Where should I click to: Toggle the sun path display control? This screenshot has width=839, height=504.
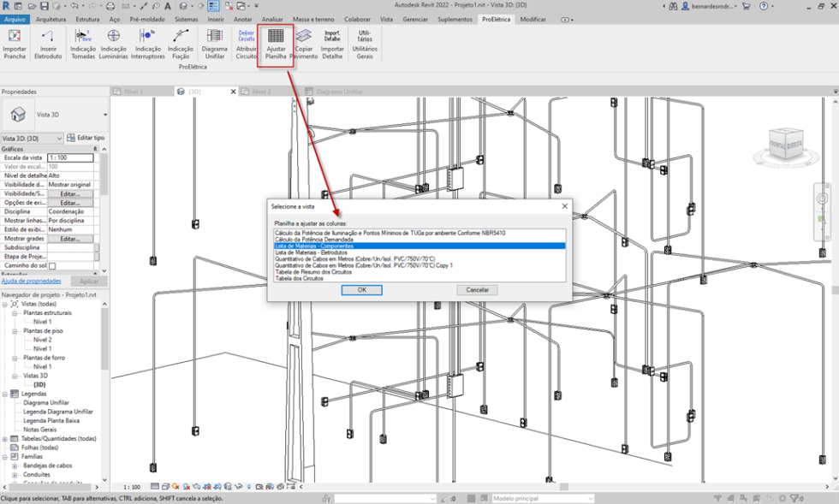coord(175,485)
